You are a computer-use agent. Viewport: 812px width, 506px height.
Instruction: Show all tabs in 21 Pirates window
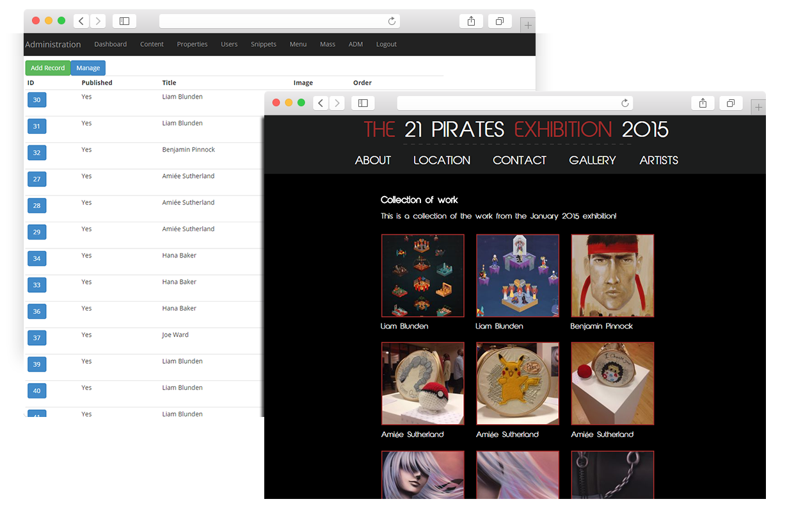pyautogui.click(x=731, y=103)
